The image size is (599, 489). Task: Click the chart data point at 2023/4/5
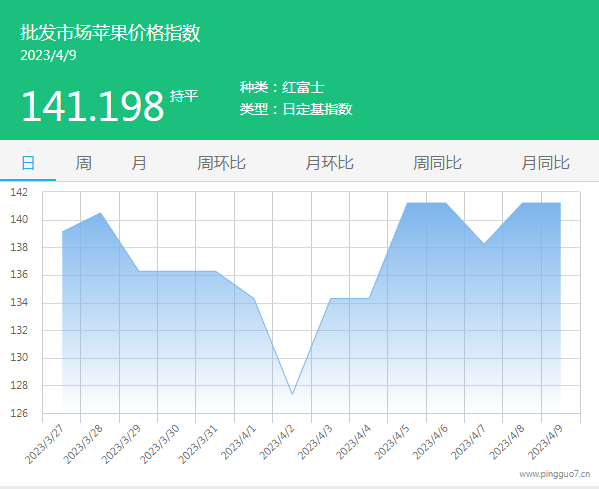(x=407, y=203)
